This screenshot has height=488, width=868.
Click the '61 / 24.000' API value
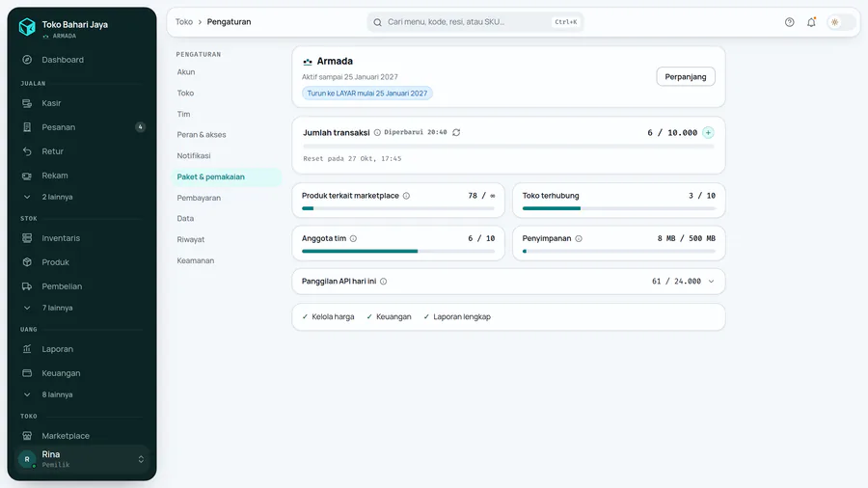click(x=676, y=281)
